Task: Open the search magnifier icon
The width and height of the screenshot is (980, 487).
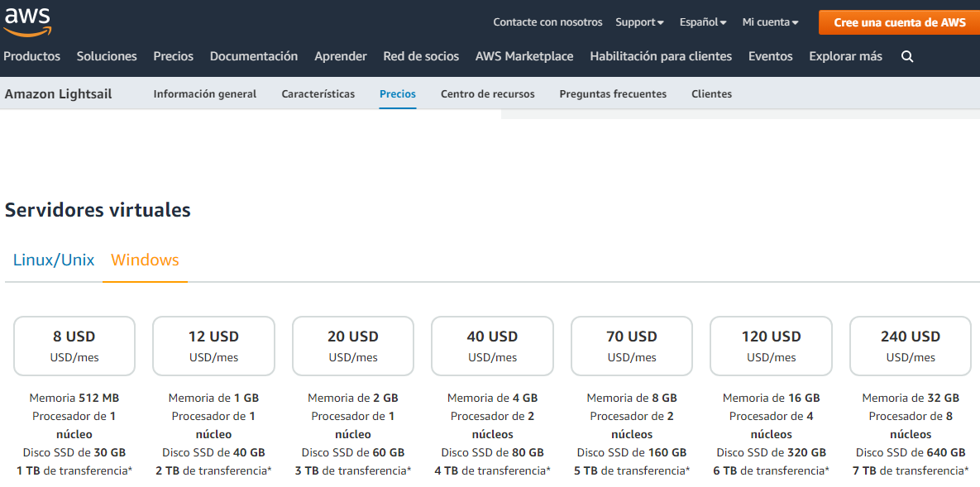Action: (x=907, y=57)
